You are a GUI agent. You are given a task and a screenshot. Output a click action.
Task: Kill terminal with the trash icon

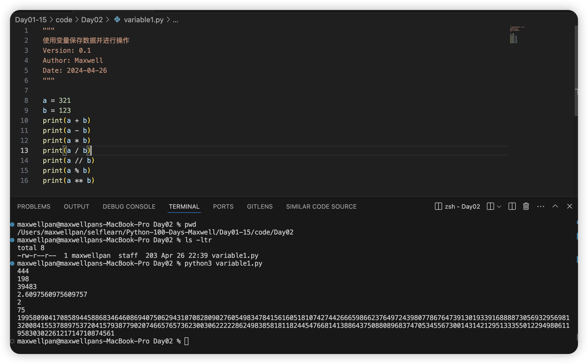pyautogui.click(x=526, y=206)
